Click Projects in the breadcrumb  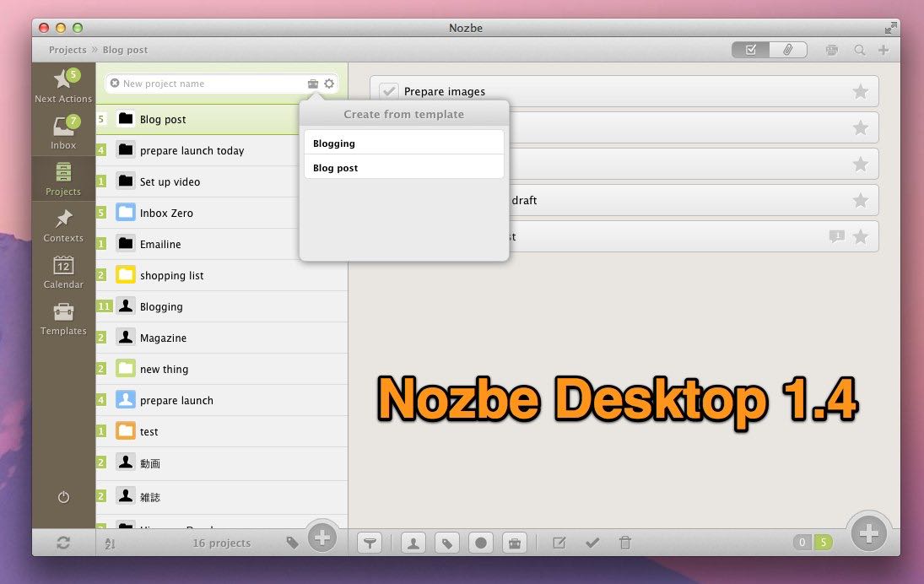coord(68,50)
